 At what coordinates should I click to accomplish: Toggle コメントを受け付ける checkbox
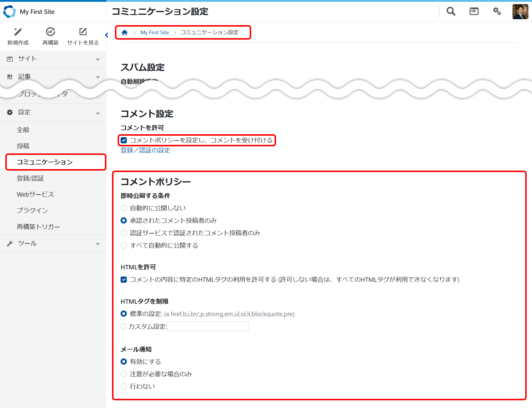click(x=124, y=140)
